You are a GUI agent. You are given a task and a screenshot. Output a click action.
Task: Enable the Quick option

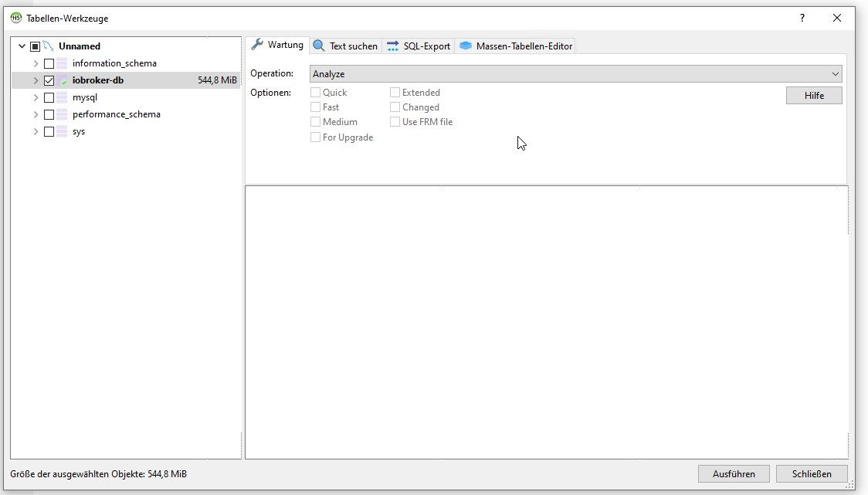coord(316,93)
